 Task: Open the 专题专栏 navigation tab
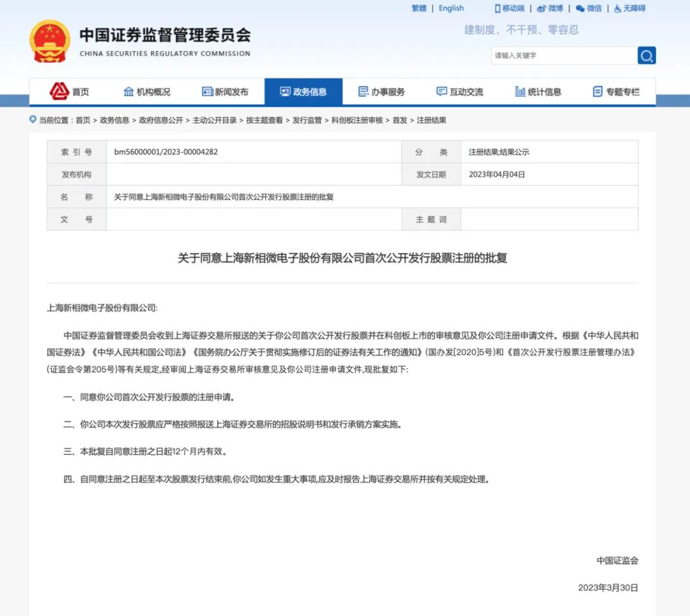[616, 91]
